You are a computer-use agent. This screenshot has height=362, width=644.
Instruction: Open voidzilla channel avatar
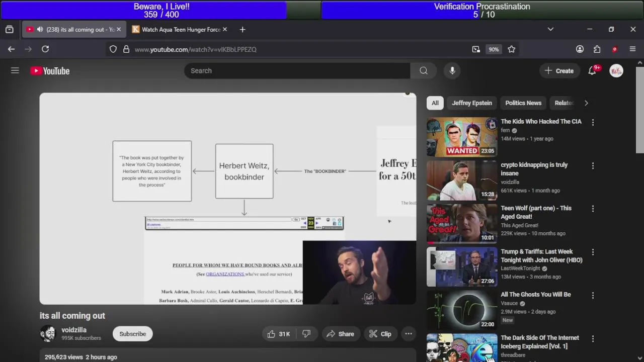(x=48, y=334)
